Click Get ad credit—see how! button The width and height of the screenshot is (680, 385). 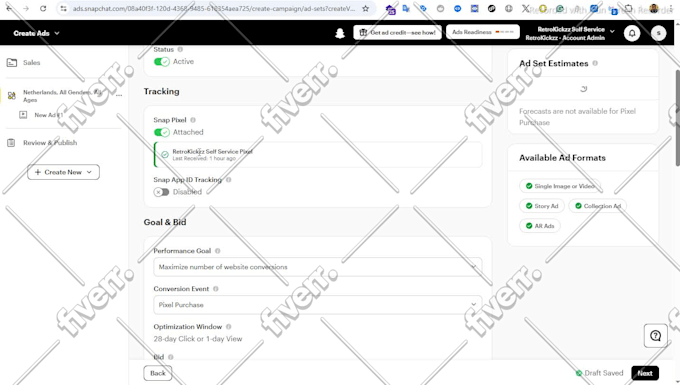[x=397, y=33]
